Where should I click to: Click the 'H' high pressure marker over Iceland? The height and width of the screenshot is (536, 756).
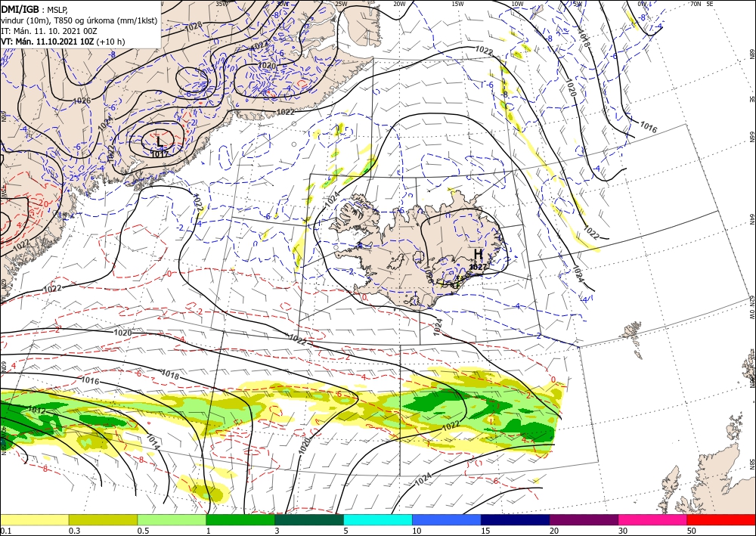[478, 254]
